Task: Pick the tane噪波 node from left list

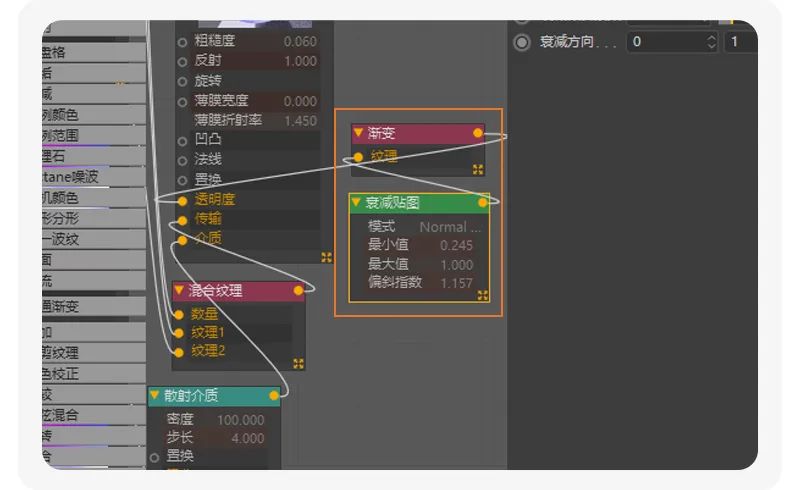Action: 94,177
